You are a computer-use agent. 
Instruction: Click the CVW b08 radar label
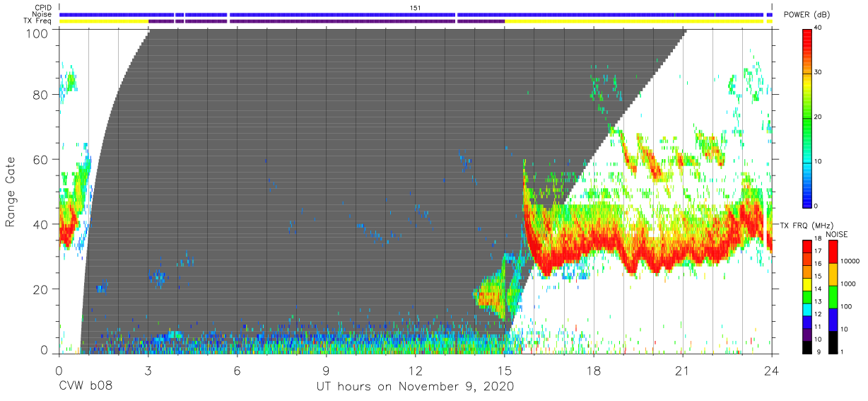pos(86,387)
